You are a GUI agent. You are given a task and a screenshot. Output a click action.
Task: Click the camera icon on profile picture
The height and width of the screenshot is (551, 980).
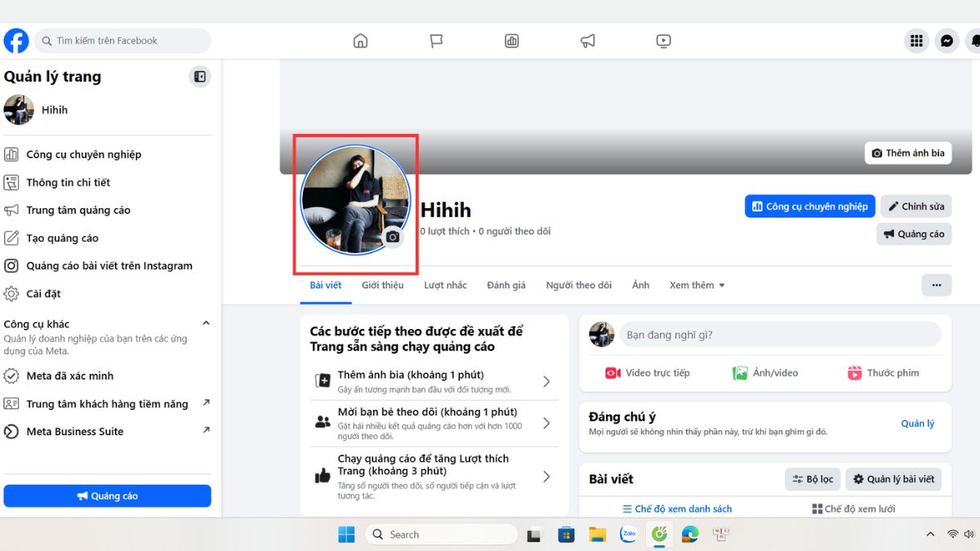393,237
